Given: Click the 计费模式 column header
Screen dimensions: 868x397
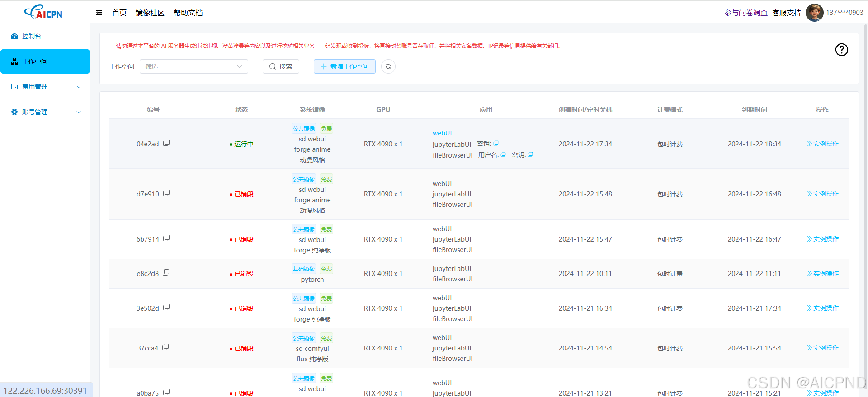Looking at the screenshot, I should (x=670, y=110).
